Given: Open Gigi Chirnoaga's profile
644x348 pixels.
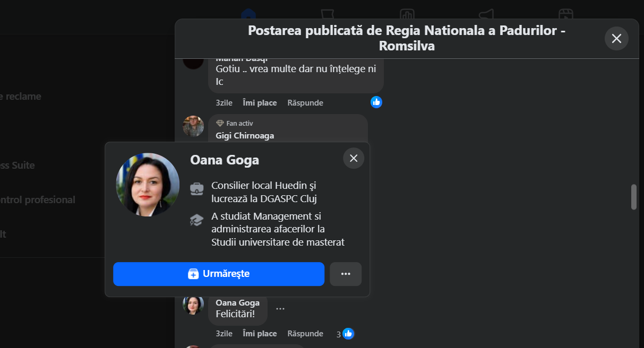Looking at the screenshot, I should click(x=245, y=135).
